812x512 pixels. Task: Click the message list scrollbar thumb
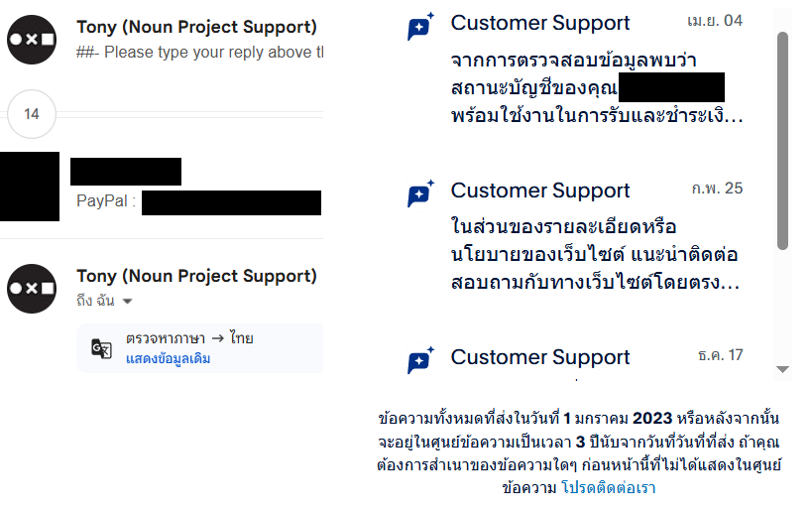782,141
